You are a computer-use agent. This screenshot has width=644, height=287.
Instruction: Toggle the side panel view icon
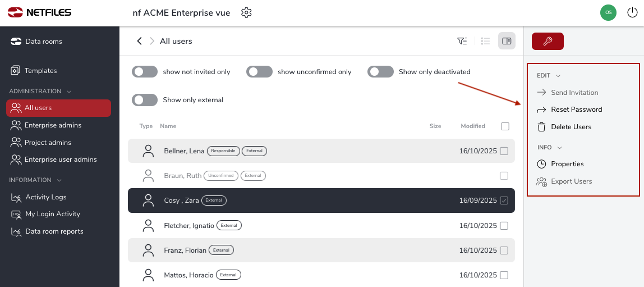pos(507,41)
